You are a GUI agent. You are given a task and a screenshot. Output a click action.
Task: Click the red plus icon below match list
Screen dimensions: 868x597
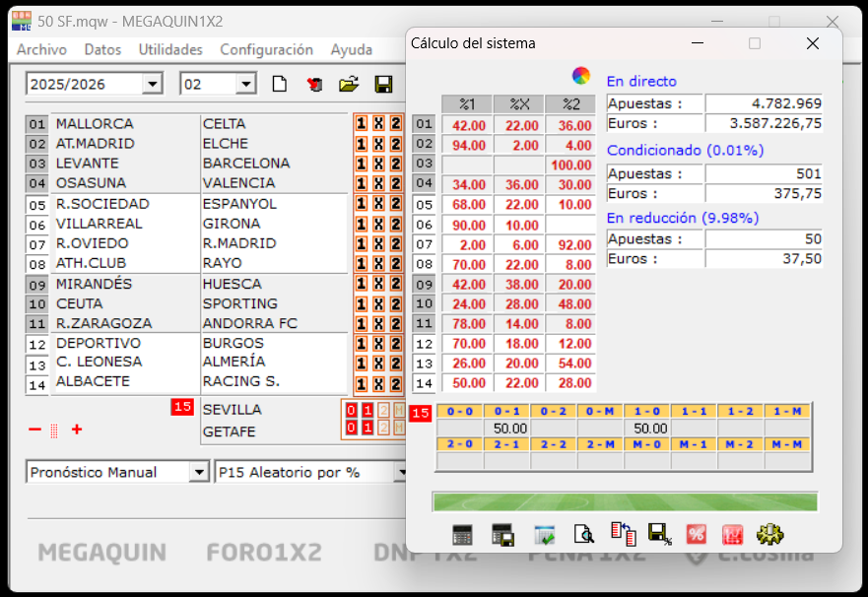click(77, 430)
